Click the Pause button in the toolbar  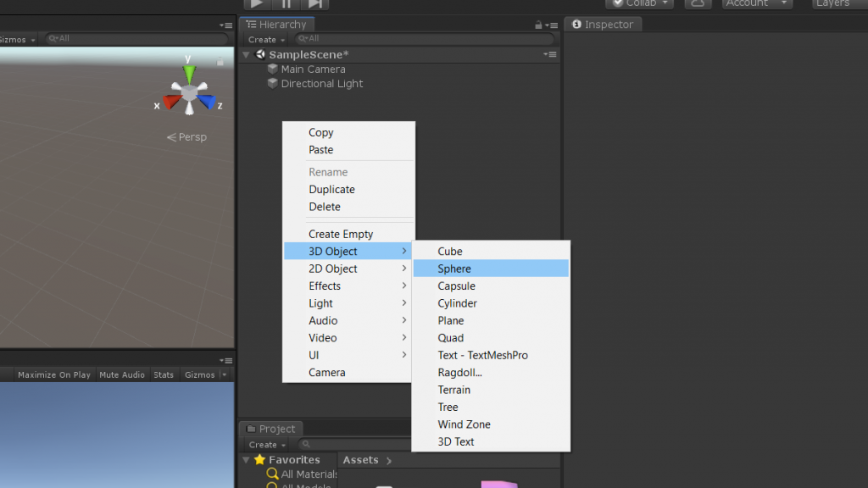(286, 3)
